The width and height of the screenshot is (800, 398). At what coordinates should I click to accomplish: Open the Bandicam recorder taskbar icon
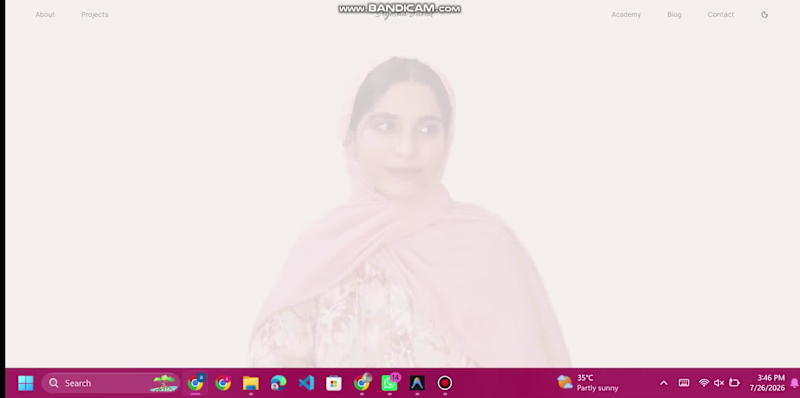tap(445, 383)
